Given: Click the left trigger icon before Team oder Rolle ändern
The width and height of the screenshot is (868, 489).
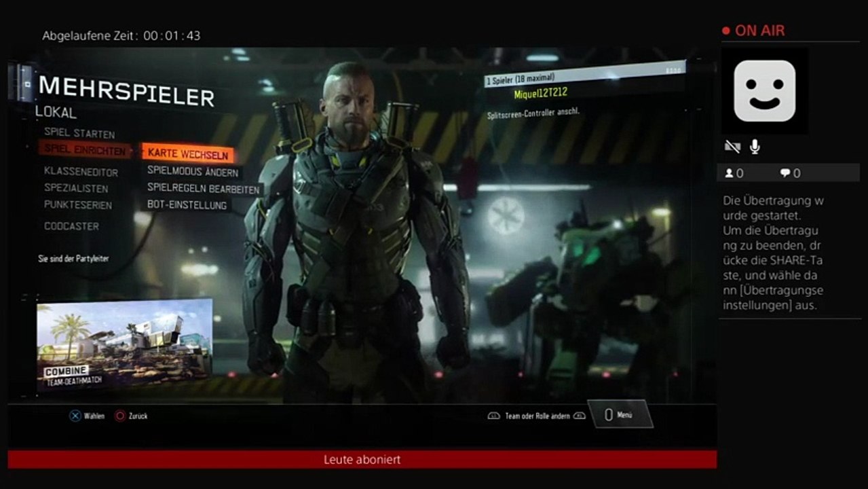Looking at the screenshot, I should (x=493, y=416).
